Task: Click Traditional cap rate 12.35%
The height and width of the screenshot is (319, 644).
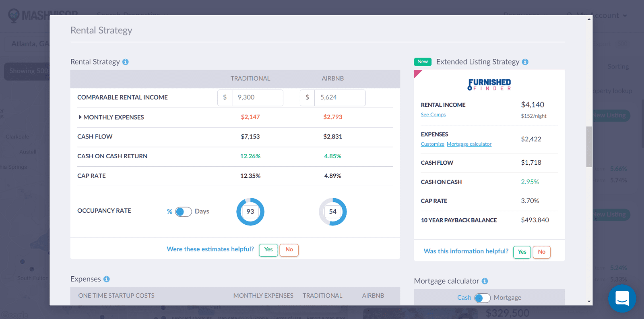Action: pyautogui.click(x=250, y=176)
